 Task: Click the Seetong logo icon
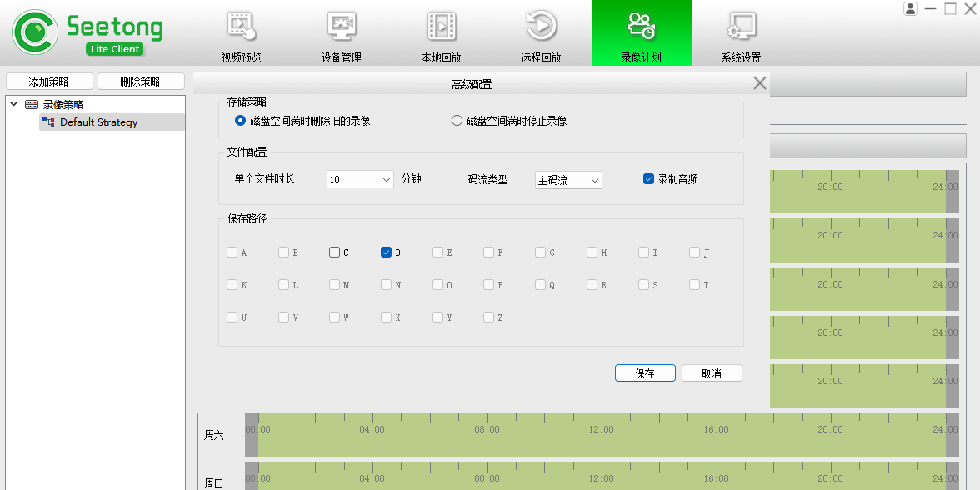[33, 32]
